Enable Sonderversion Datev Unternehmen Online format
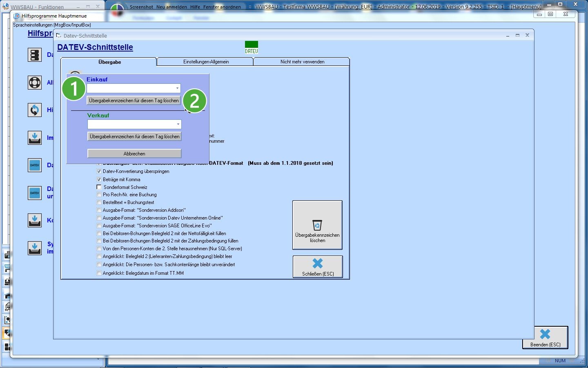This screenshot has width=588, height=368. click(x=99, y=218)
